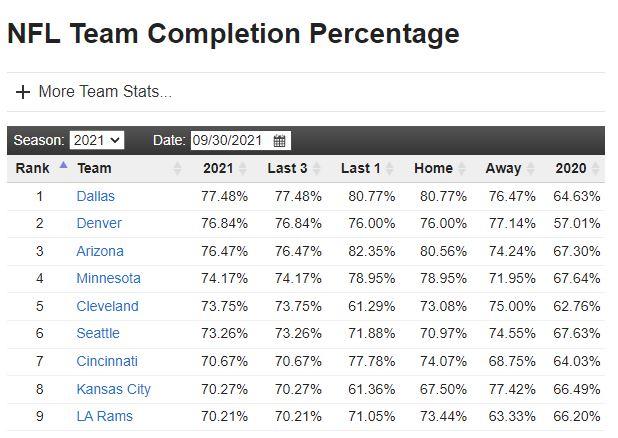
Task: Expand the More Team Stats section
Action: (94, 92)
